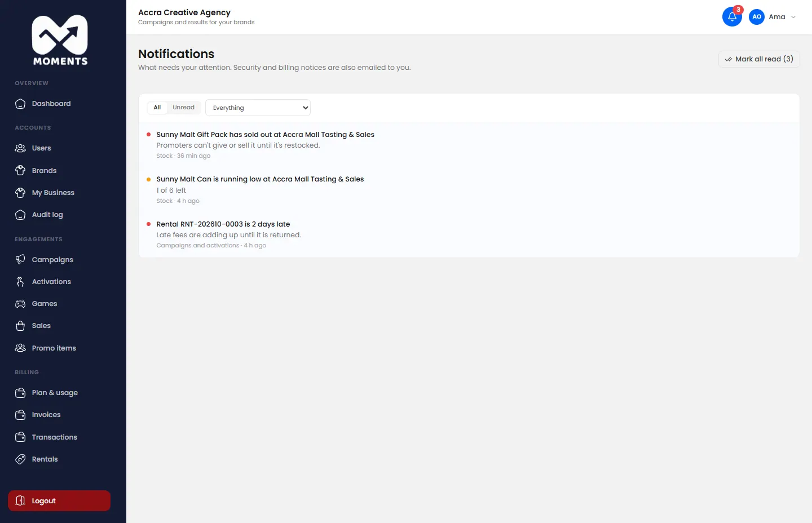Viewport: 812px width, 523px height.
Task: Click the Games controller icon
Action: coord(20,304)
